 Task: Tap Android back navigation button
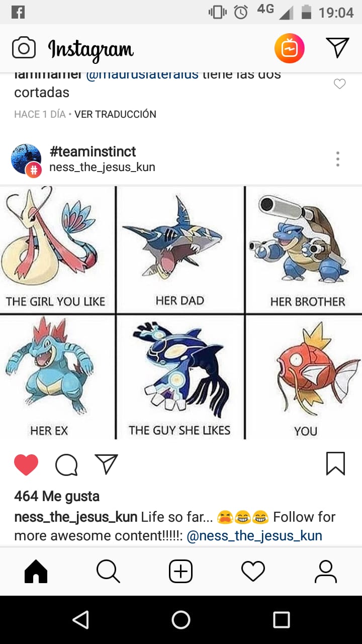pyautogui.click(x=80, y=620)
